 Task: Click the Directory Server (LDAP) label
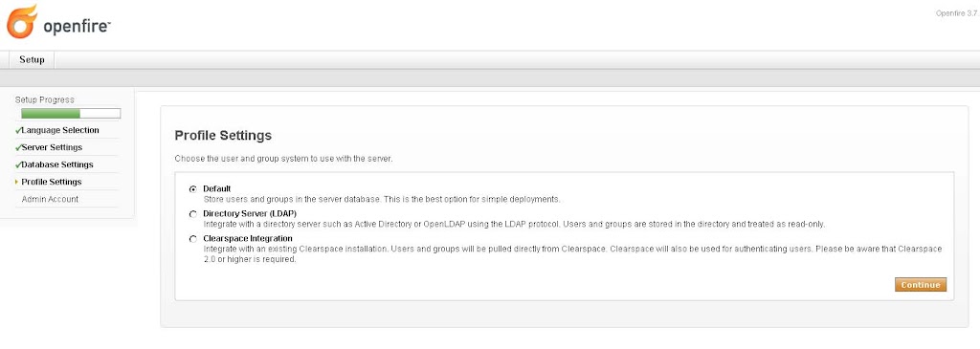click(250, 213)
